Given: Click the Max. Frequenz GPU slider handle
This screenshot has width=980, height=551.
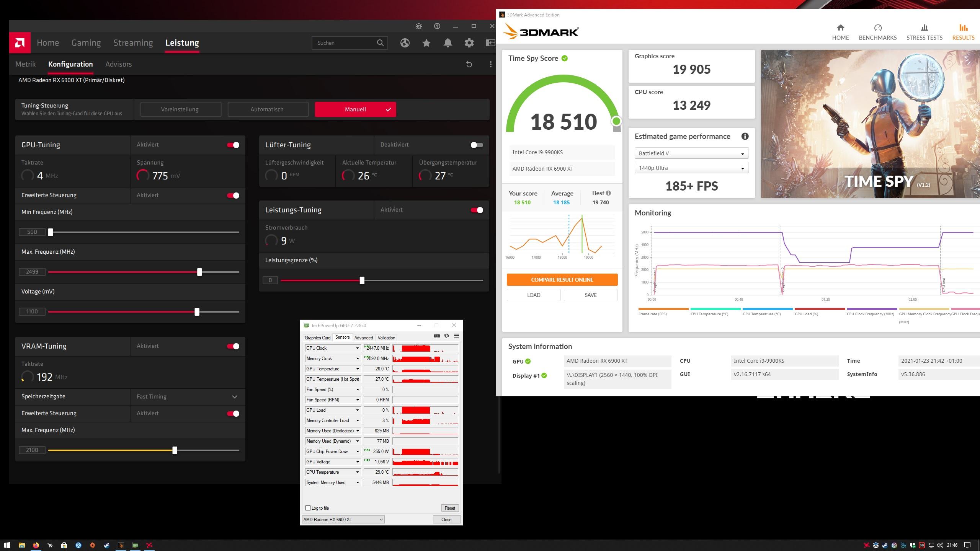Looking at the screenshot, I should [199, 272].
